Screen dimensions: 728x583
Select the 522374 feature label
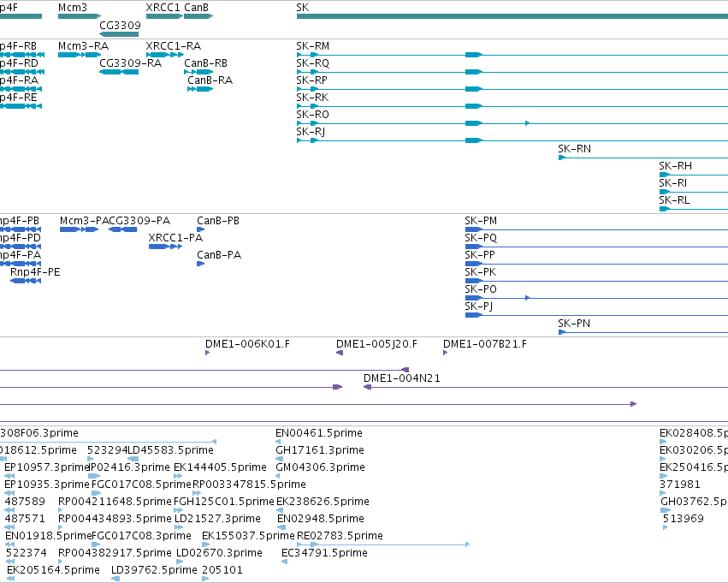click(26, 553)
